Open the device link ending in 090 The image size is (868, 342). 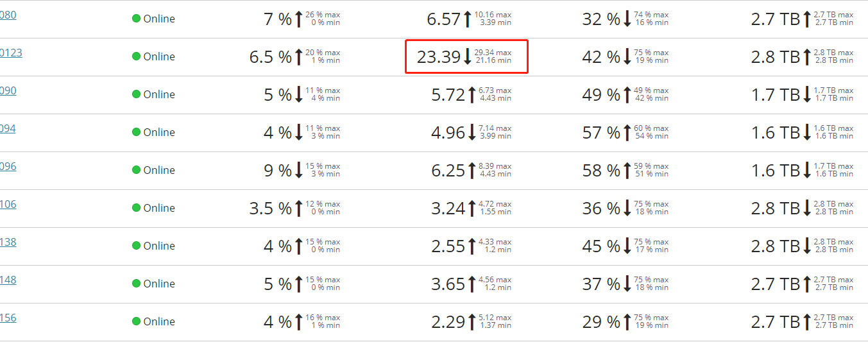point(8,90)
